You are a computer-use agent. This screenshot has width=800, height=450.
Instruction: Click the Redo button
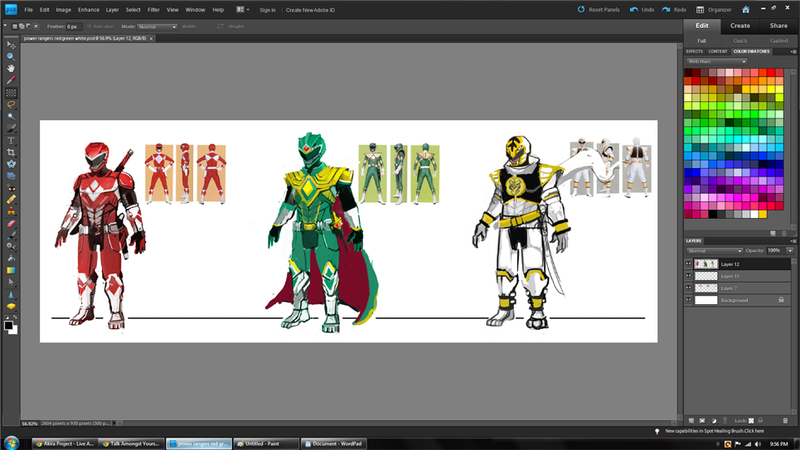coord(674,10)
